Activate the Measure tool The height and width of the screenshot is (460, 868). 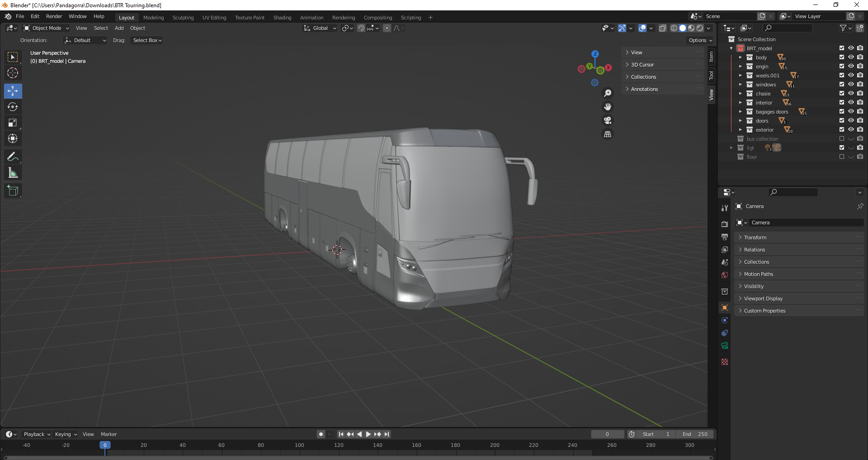[x=13, y=173]
